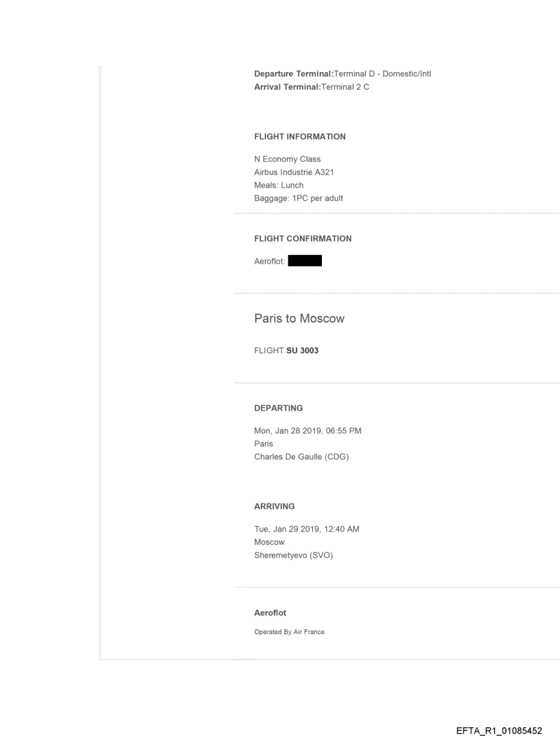560x737 pixels.
Task: Click the DEPARTING section heading
Action: point(278,408)
